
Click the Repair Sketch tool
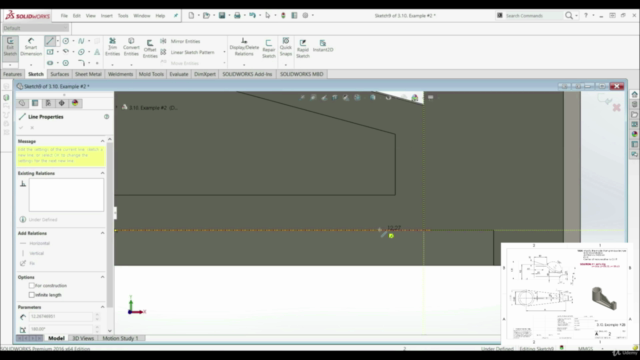pyautogui.click(x=269, y=49)
